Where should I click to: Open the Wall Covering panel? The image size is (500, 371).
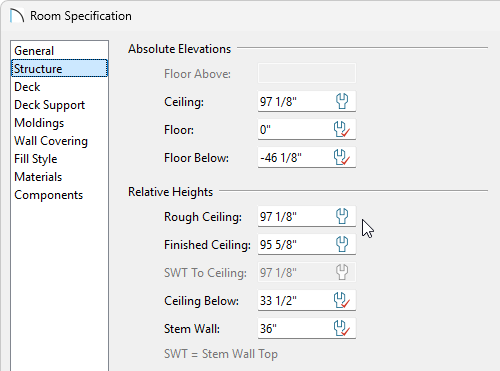click(x=59, y=141)
